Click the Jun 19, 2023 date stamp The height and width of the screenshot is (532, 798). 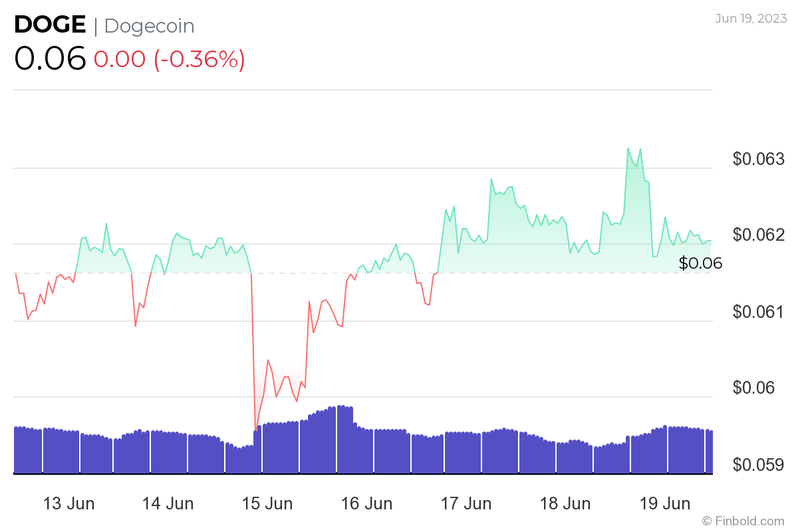(750, 18)
